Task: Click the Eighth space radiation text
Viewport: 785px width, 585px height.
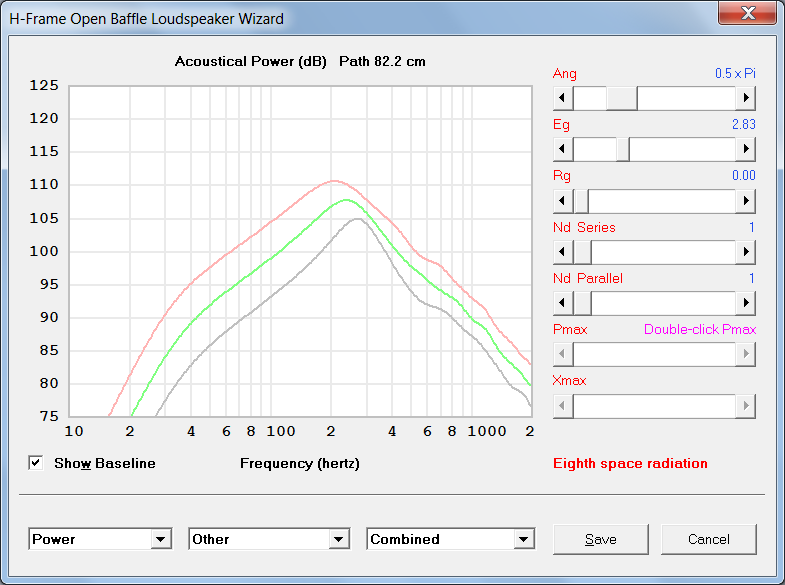Action: (x=630, y=463)
